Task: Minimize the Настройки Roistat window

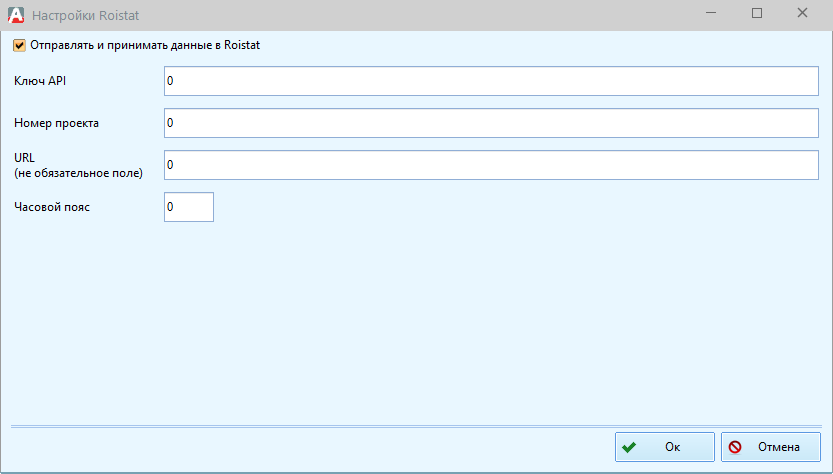Action: pos(710,14)
